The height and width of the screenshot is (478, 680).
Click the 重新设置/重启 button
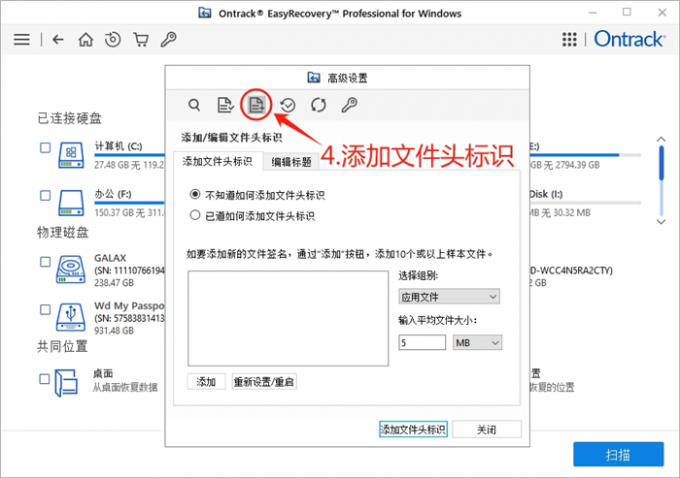point(264,382)
